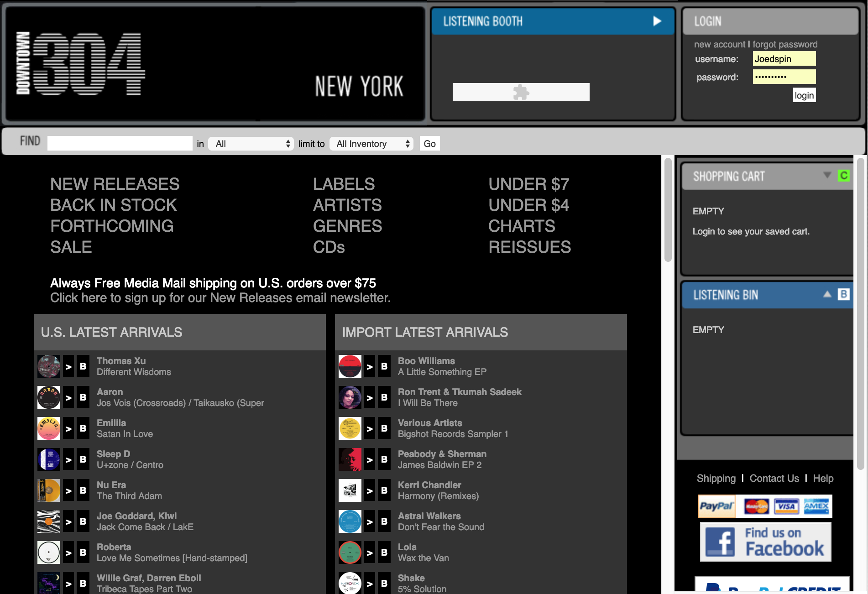
Task: Open the search category 'All' dropdown
Action: click(251, 144)
